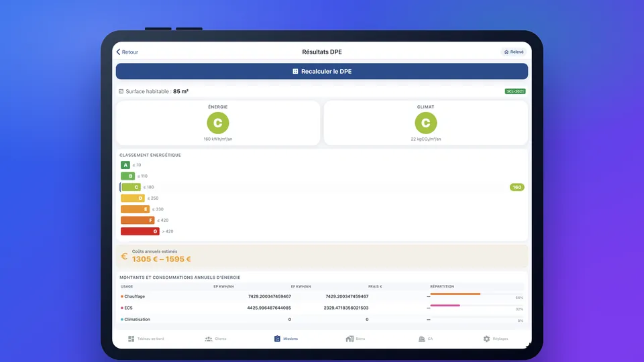Click Chauffage EP value 7429.200347459467
644x362 pixels.
pos(270,296)
